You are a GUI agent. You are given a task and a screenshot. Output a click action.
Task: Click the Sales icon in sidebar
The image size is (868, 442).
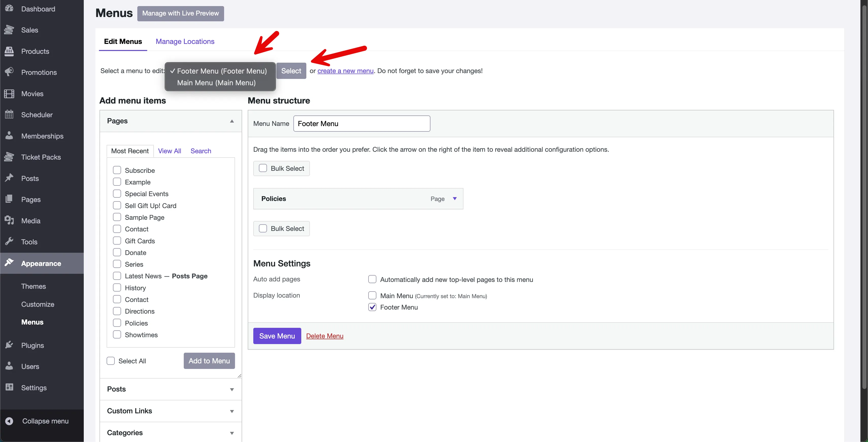point(9,30)
